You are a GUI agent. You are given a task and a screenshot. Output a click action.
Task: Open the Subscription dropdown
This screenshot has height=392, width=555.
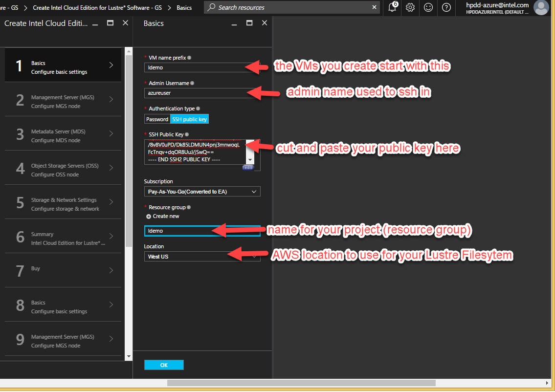click(202, 192)
